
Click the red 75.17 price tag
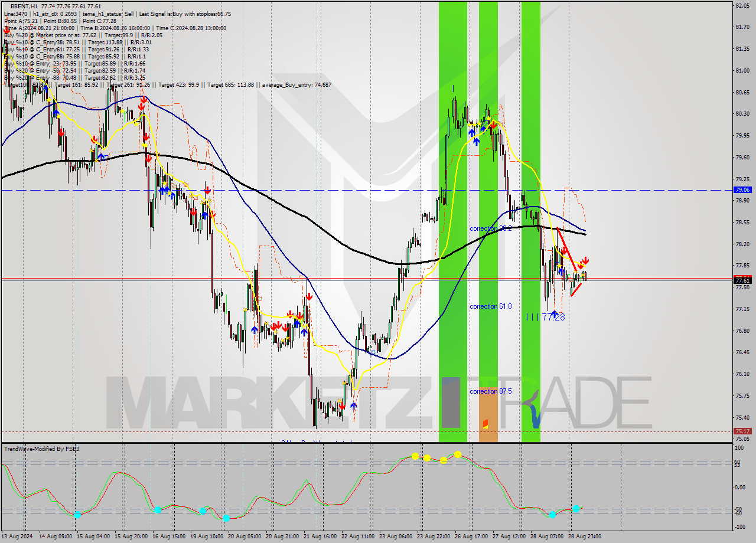742,431
